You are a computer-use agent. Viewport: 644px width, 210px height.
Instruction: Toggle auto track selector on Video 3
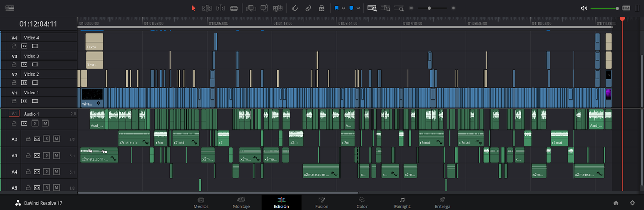click(x=24, y=65)
